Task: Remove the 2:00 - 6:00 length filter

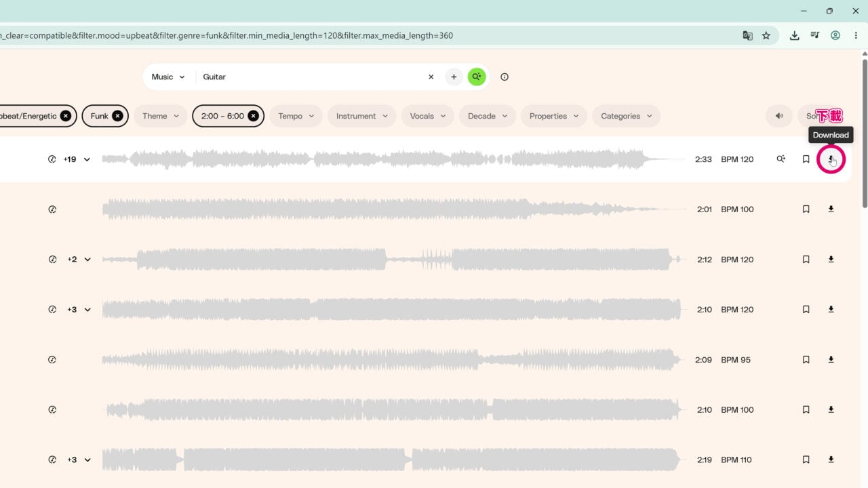Action: (x=253, y=116)
